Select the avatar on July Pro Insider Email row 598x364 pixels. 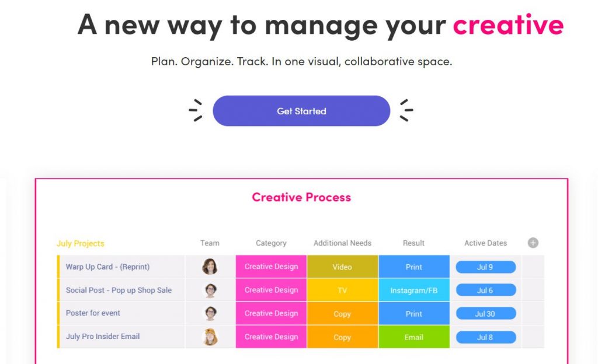(x=210, y=337)
